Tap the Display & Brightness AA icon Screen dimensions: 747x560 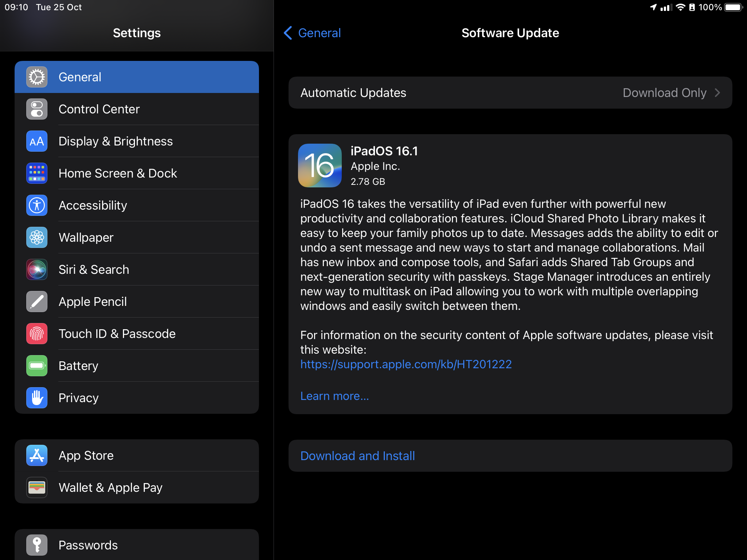pyautogui.click(x=37, y=141)
